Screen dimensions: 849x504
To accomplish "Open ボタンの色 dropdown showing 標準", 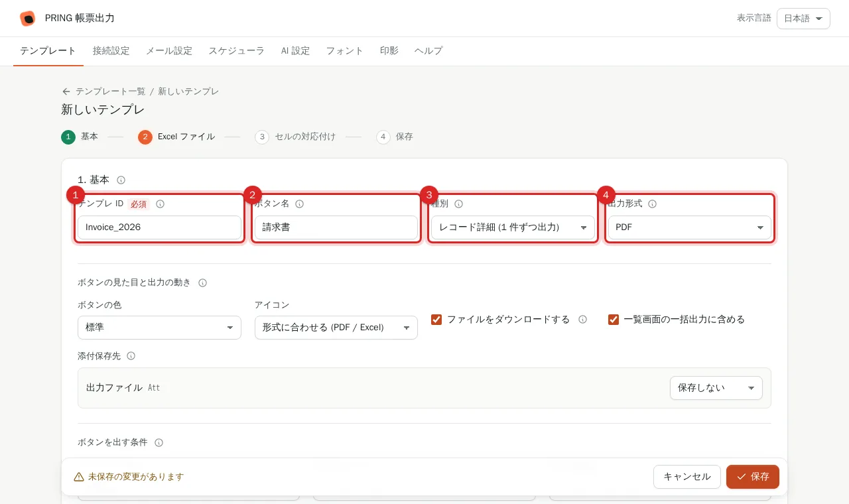I will (159, 328).
